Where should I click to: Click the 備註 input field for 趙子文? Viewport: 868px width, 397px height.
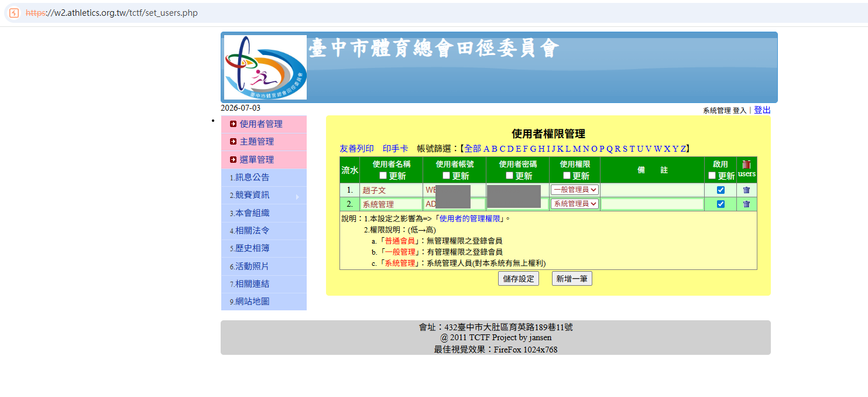click(x=652, y=190)
